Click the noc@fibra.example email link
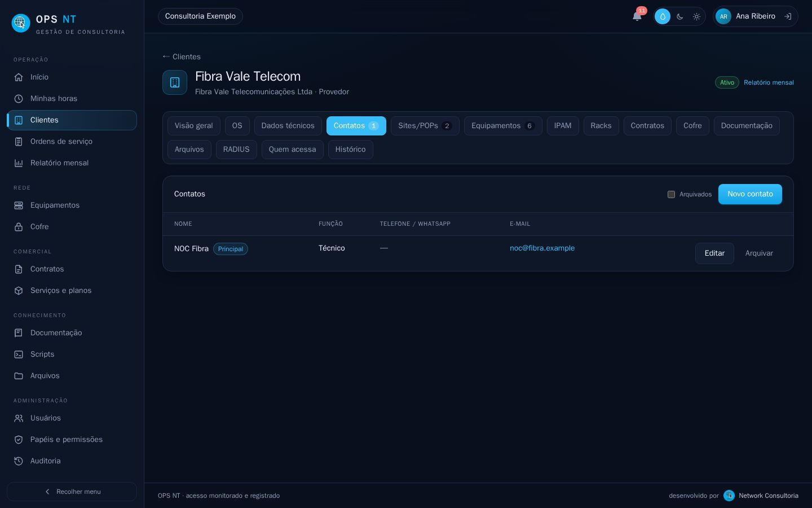This screenshot has width=812, height=508. click(x=542, y=248)
